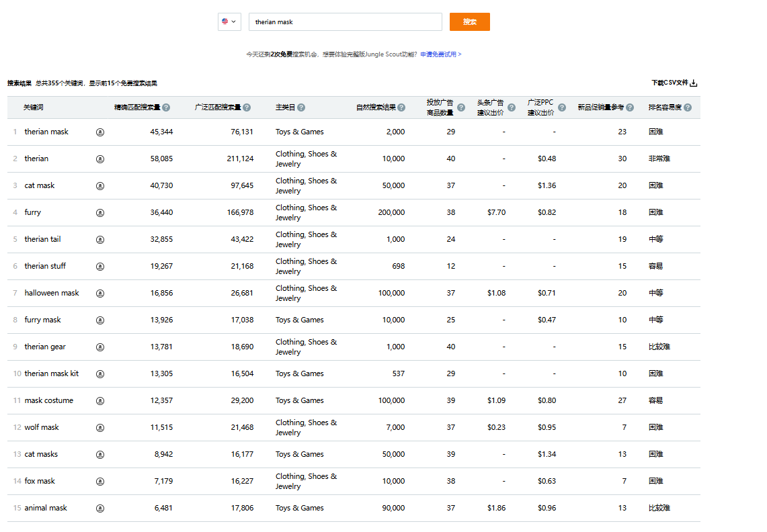Click the Amazon icon beside mask costume
The image size is (767, 532).
100,401
